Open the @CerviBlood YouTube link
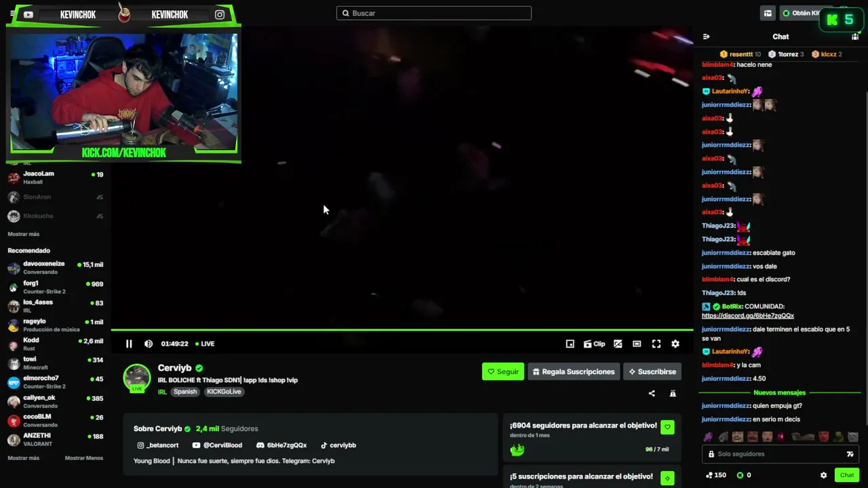 217,445
